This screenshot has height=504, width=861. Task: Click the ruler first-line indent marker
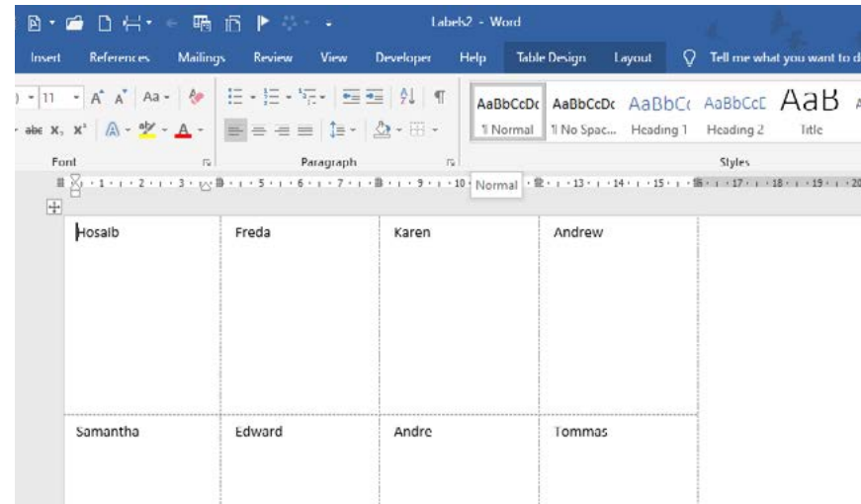[75, 179]
